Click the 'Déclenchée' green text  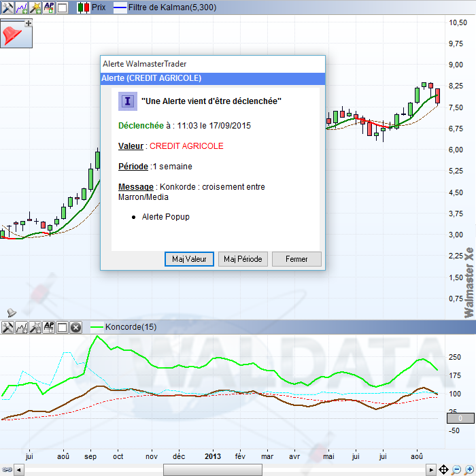(141, 126)
